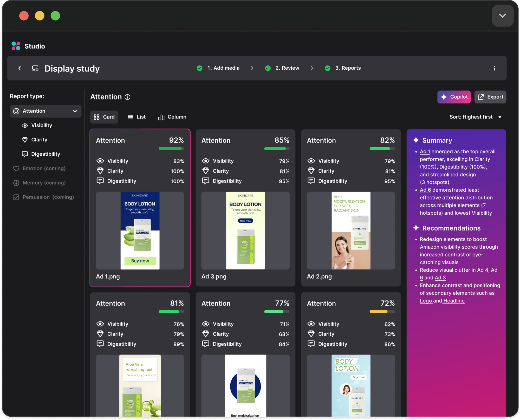520x420 pixels.
Task: Toggle Visibility eye in the 77% card
Action: 205,324
